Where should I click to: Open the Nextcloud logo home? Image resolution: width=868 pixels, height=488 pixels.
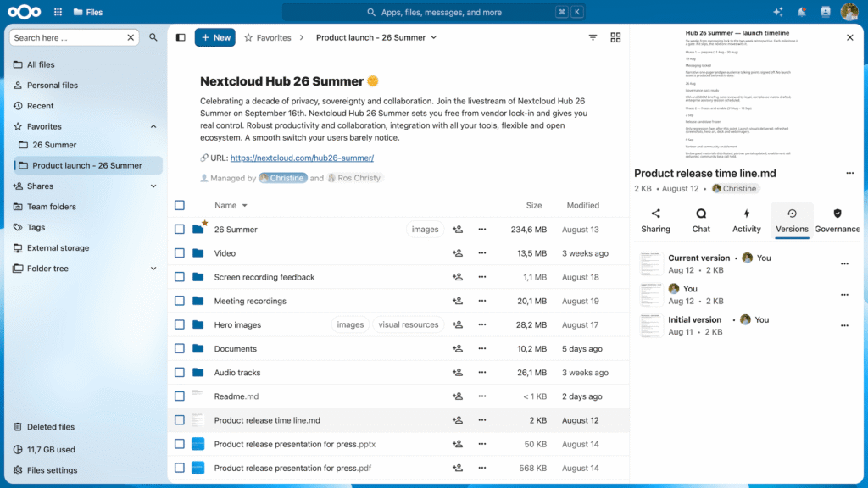click(x=25, y=12)
